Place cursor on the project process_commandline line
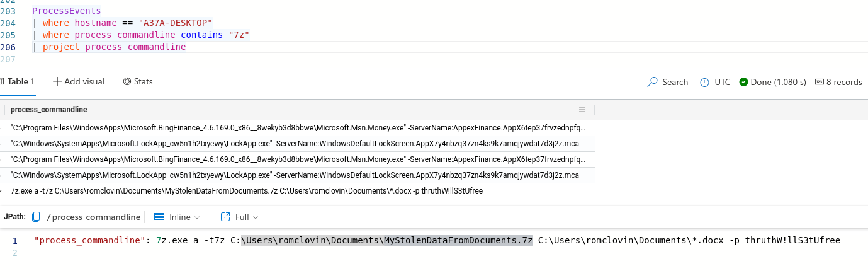This screenshot has height=278, width=868. pos(135,47)
